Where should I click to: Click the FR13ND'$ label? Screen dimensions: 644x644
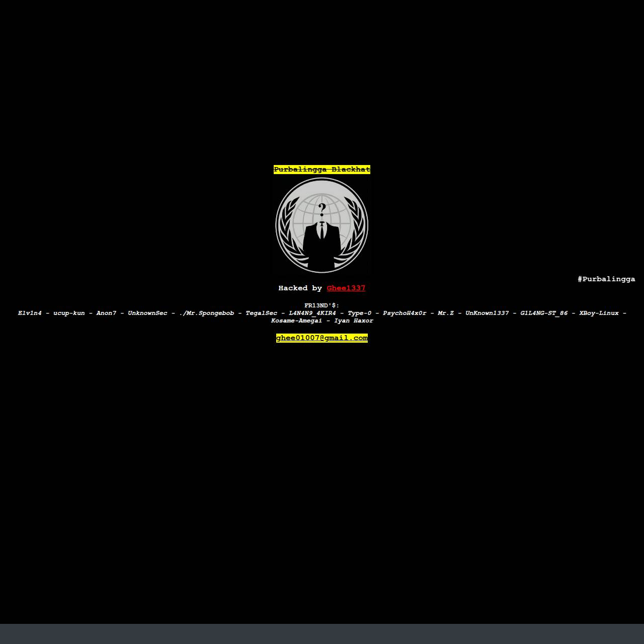pyautogui.click(x=322, y=305)
